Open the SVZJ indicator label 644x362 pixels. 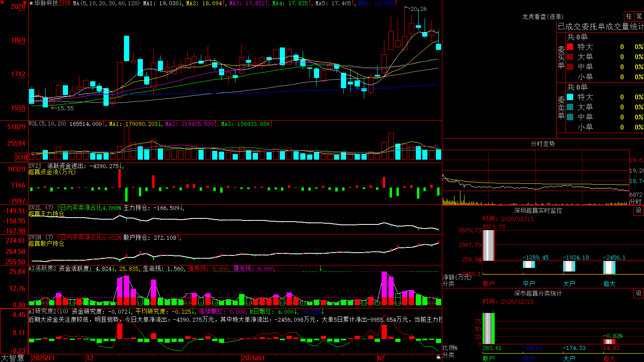35,166
